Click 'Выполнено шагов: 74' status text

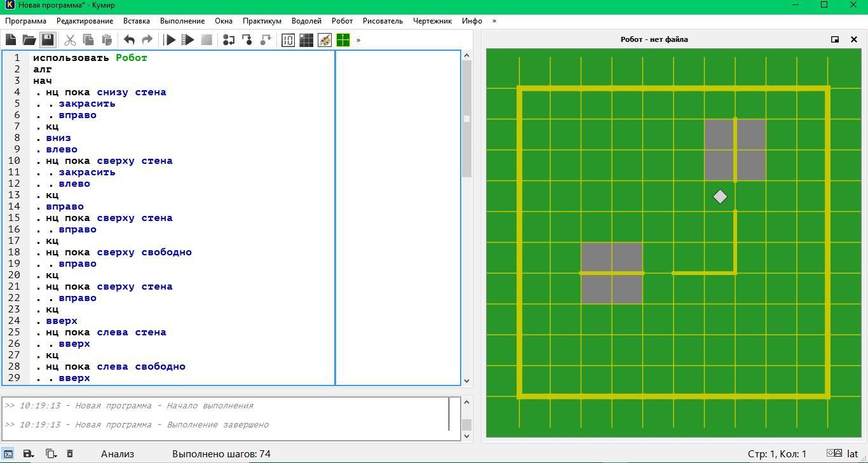coord(221,453)
